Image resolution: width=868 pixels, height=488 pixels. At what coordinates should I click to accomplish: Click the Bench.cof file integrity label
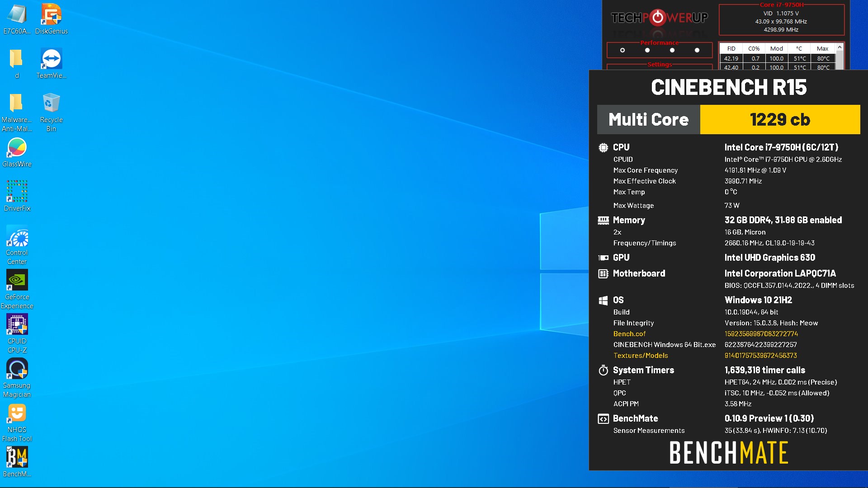[x=629, y=334]
